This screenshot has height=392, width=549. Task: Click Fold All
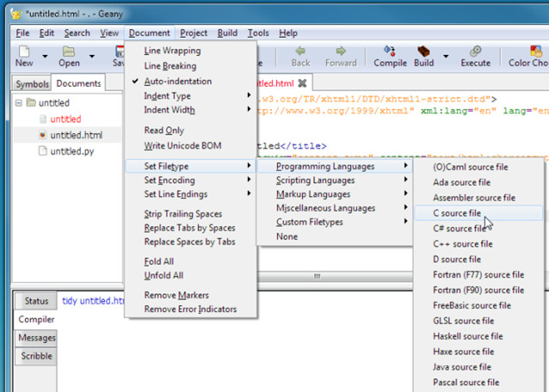(190, 262)
